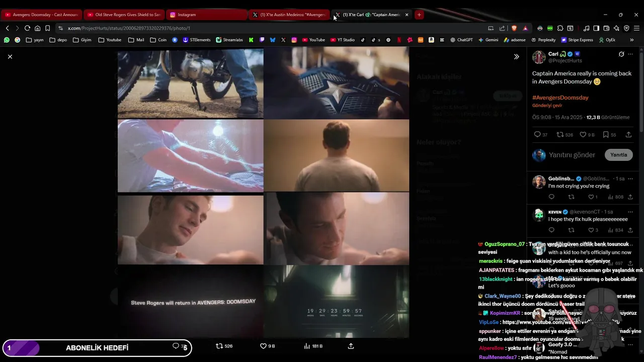Open the Brave Leo AI sparkle icon
This screenshot has width=644, height=362.
[x=616, y=28]
